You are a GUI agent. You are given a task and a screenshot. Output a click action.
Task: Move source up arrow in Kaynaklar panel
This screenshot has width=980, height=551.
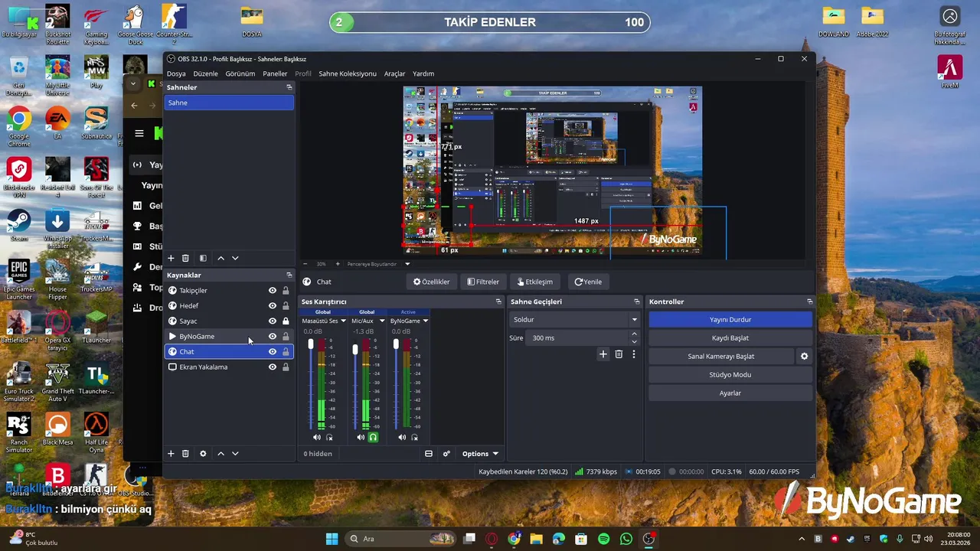point(221,454)
